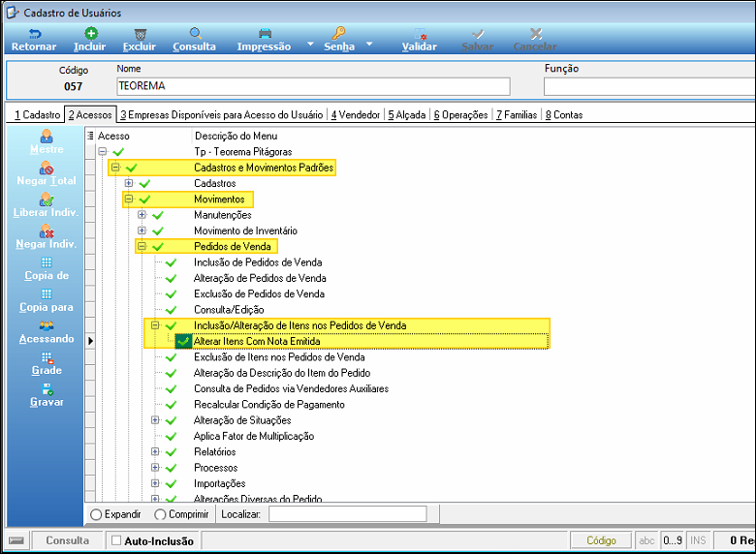Screen dimensions: 756x554
Task: Open the 4 Vendedor tab
Action: [x=356, y=114]
